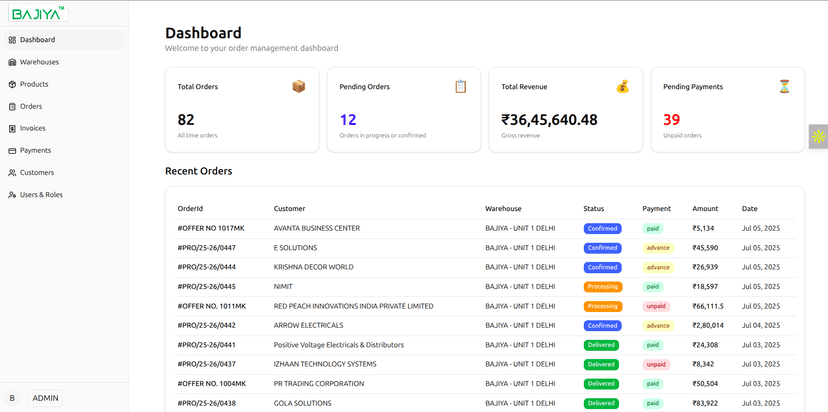
Task: Click the Total Revenue amount ₹36,45,640.48
Action: coord(549,120)
